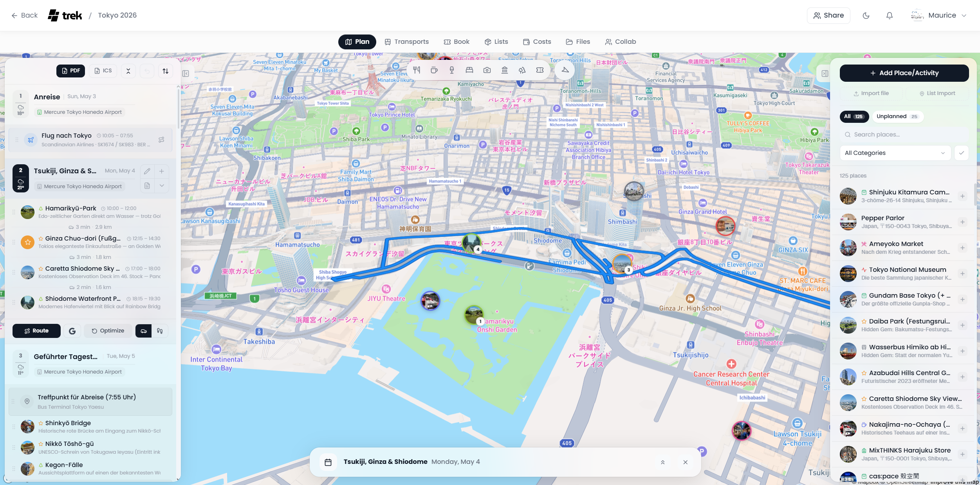Open Flug nach Tokyo route options icon

coord(161,140)
